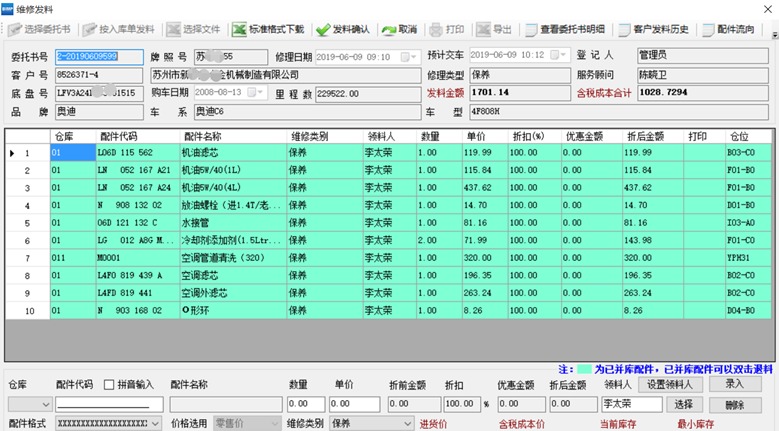Click the 取消 cancel toolbar button
The height and width of the screenshot is (431, 779).
[401, 29]
